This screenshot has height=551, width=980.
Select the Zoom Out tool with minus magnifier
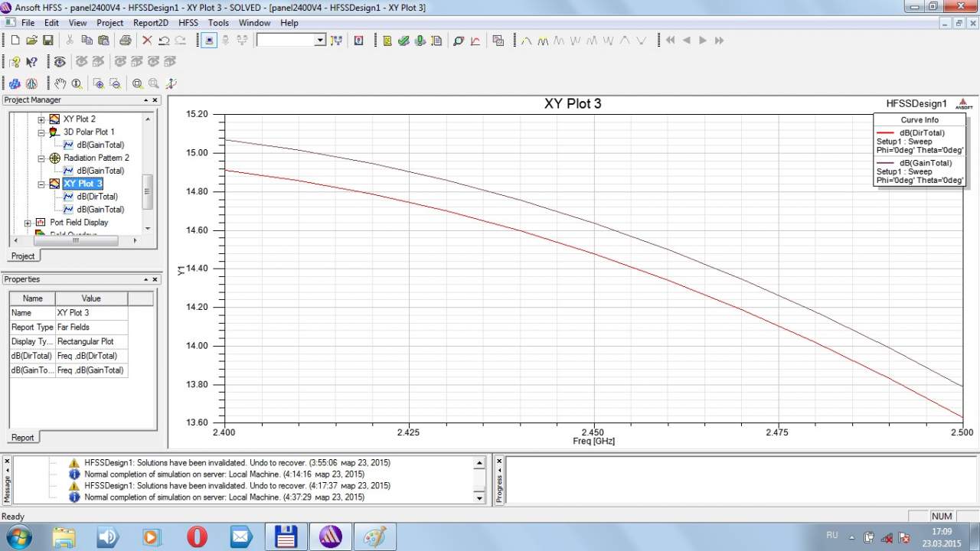tap(115, 83)
